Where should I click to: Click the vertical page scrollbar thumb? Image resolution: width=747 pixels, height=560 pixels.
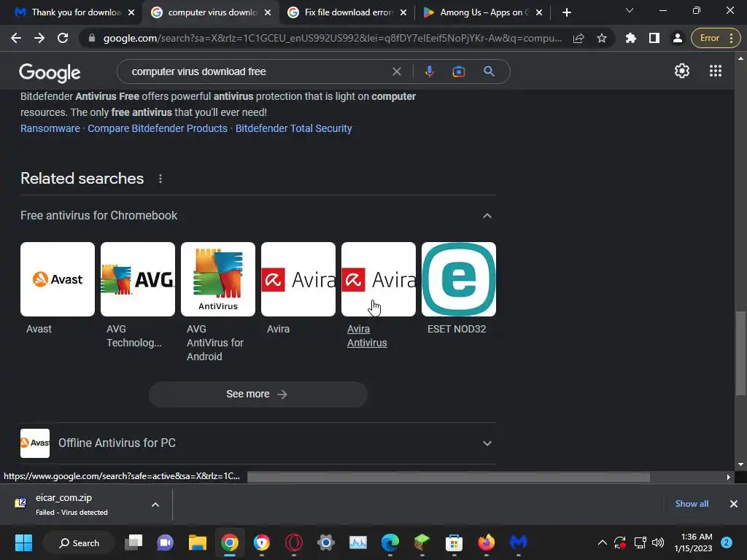[x=740, y=353]
